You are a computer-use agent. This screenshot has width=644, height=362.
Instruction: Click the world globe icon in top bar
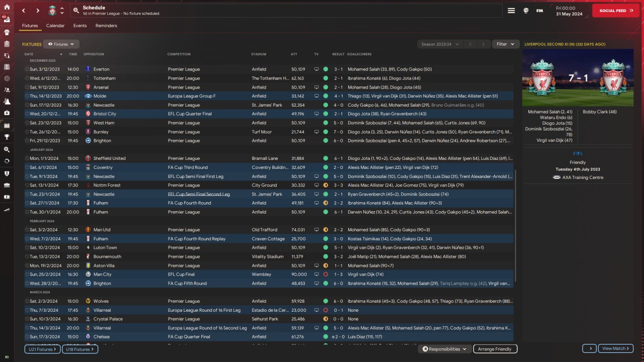pyautogui.click(x=526, y=11)
